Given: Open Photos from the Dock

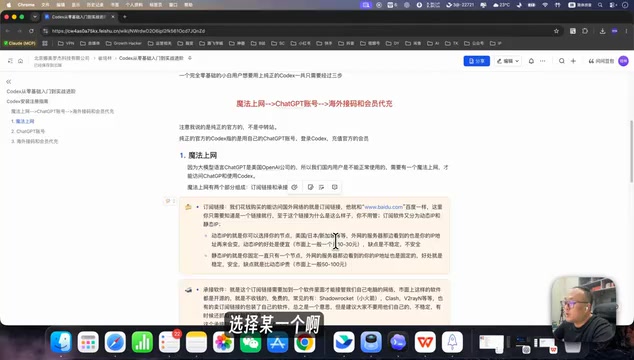Looking at the screenshot, I should (x=224, y=342).
